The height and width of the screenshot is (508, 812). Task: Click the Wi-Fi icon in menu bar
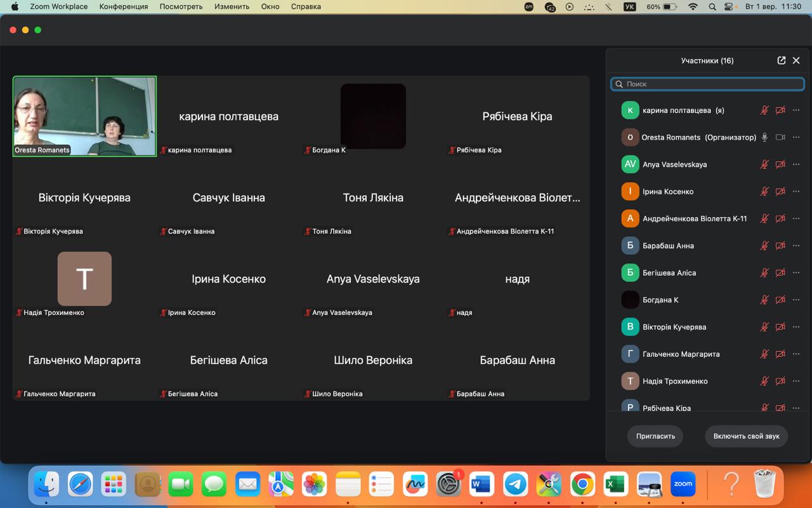pos(693,6)
